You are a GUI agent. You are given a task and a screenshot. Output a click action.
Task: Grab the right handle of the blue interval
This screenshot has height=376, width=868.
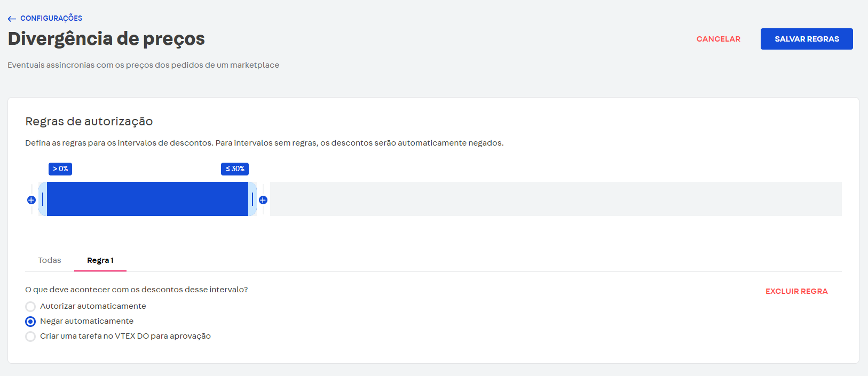[x=252, y=199]
